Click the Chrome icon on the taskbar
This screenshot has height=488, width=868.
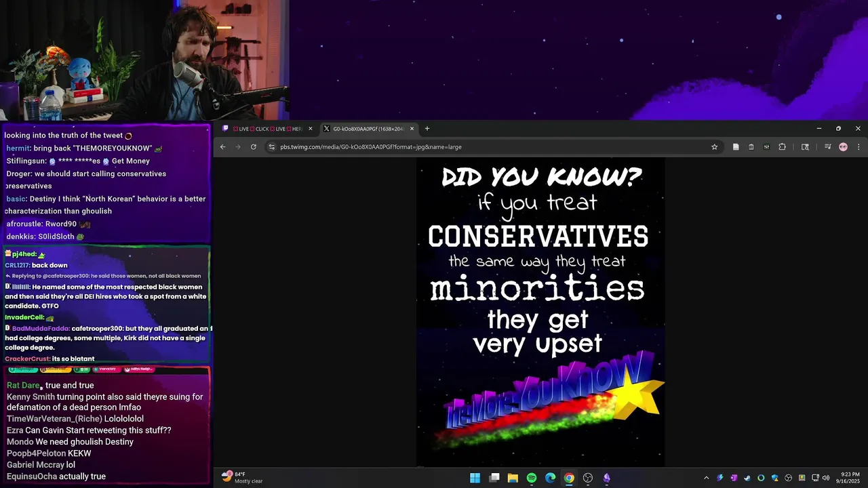click(x=569, y=478)
